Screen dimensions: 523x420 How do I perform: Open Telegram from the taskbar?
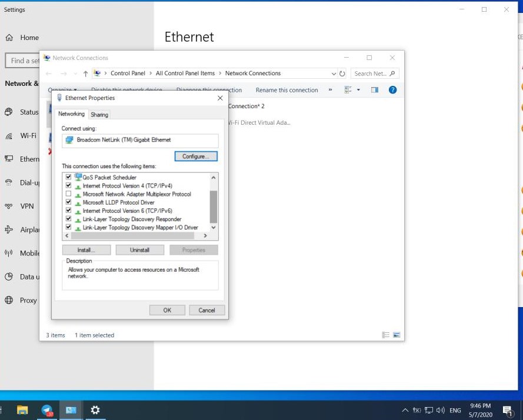coord(47,410)
